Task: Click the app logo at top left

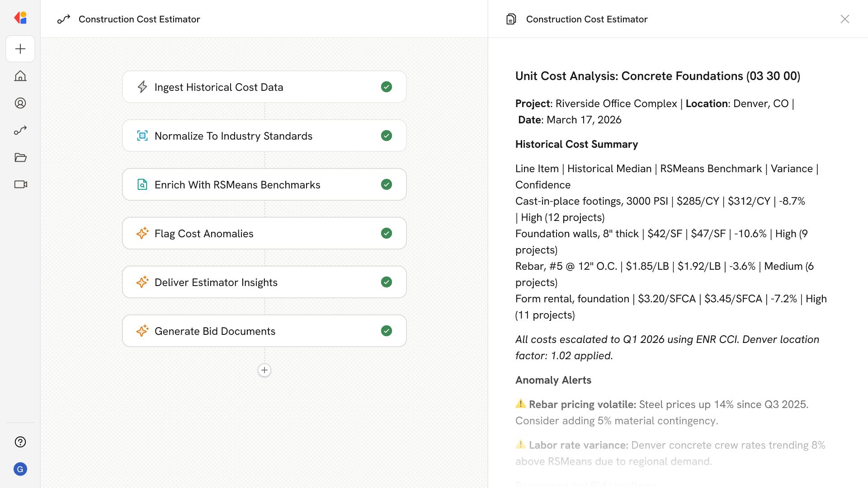Action: pyautogui.click(x=20, y=18)
